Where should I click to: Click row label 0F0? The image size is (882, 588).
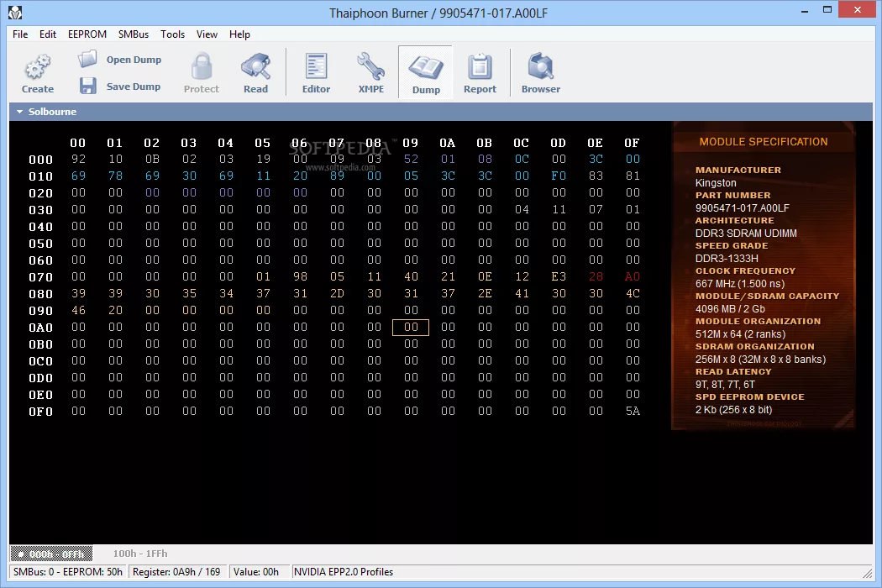tap(40, 412)
